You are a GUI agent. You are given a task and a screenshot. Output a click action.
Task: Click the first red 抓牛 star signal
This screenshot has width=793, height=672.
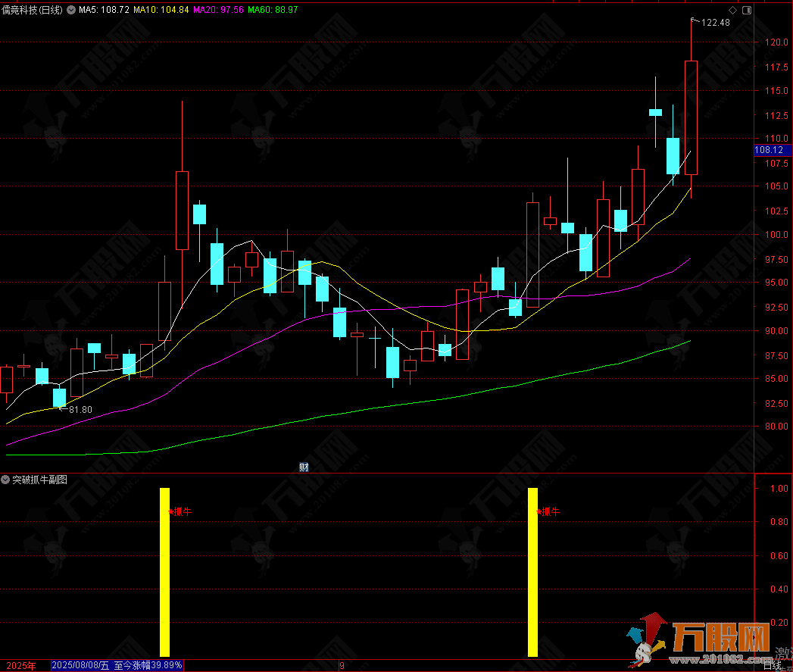pos(180,511)
